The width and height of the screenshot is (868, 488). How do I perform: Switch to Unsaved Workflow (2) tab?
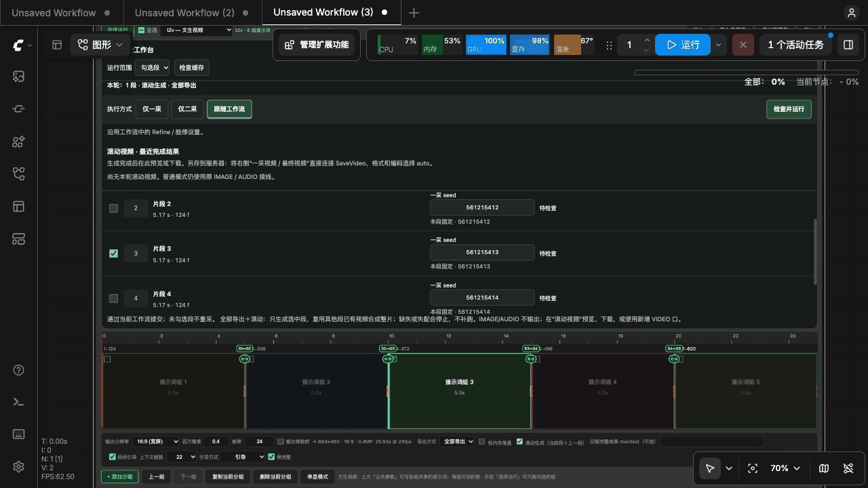184,12
